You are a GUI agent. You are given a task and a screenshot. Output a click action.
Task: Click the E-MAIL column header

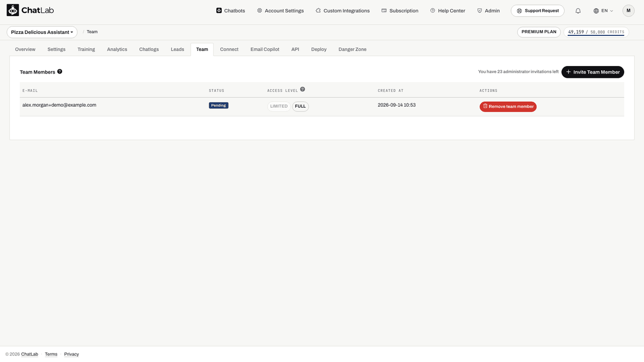click(30, 91)
